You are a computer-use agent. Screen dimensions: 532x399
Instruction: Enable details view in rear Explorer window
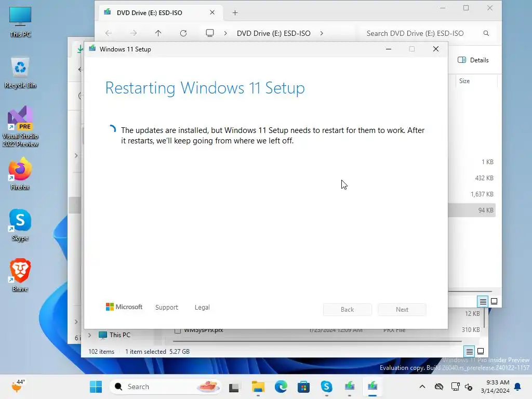(469, 352)
